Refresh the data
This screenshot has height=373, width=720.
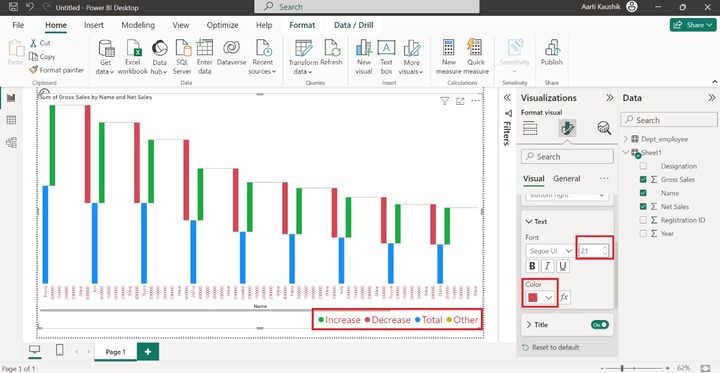332,53
